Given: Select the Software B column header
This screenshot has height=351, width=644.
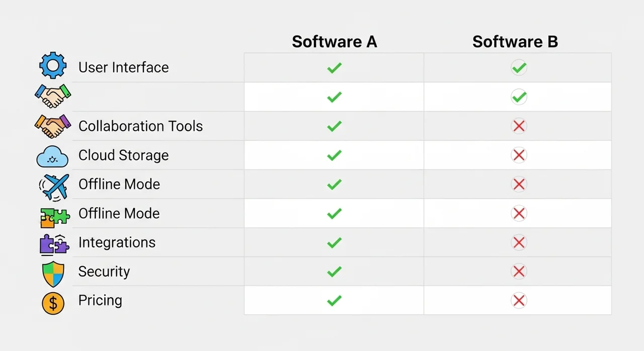Looking at the screenshot, I should (x=515, y=42).
